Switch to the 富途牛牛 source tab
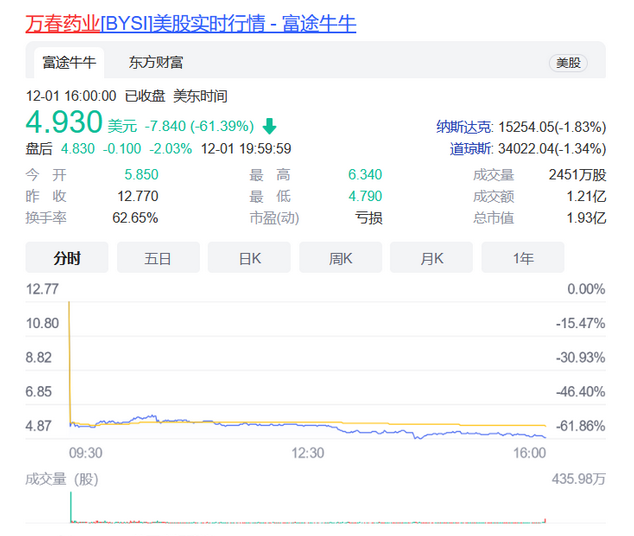This screenshot has height=536, width=634. (x=68, y=62)
